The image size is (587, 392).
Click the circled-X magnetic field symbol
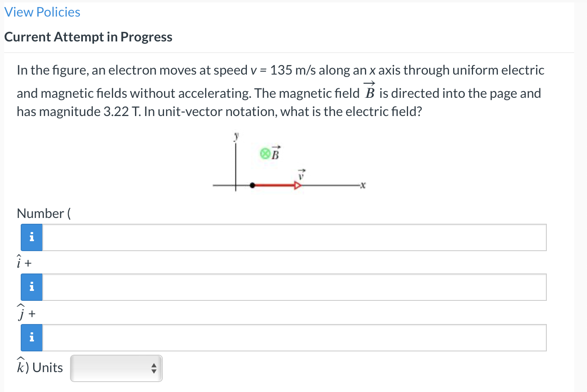point(264,153)
